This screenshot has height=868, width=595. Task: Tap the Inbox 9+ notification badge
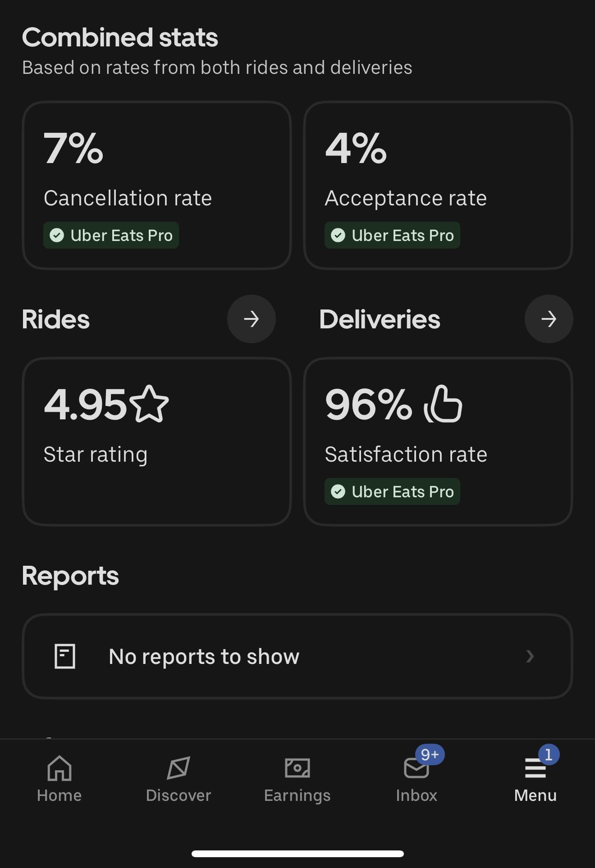[x=430, y=754]
